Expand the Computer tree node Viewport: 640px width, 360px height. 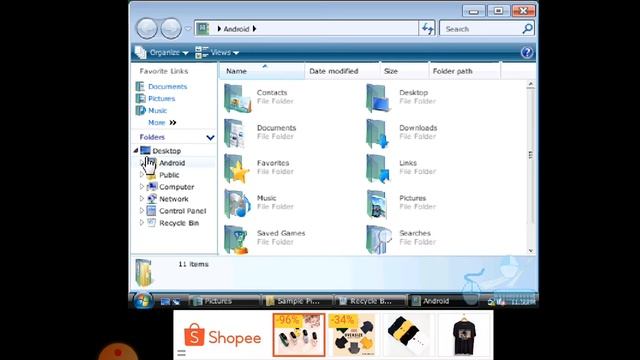(142, 187)
